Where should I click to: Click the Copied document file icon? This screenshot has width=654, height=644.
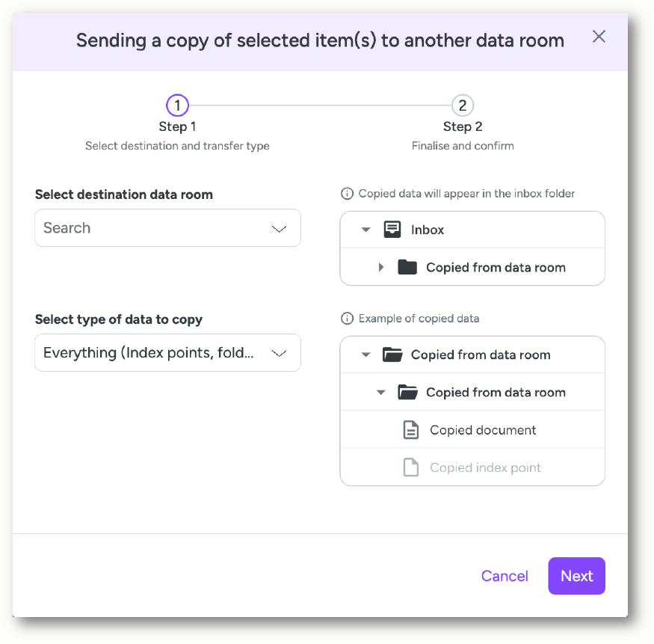(x=411, y=430)
